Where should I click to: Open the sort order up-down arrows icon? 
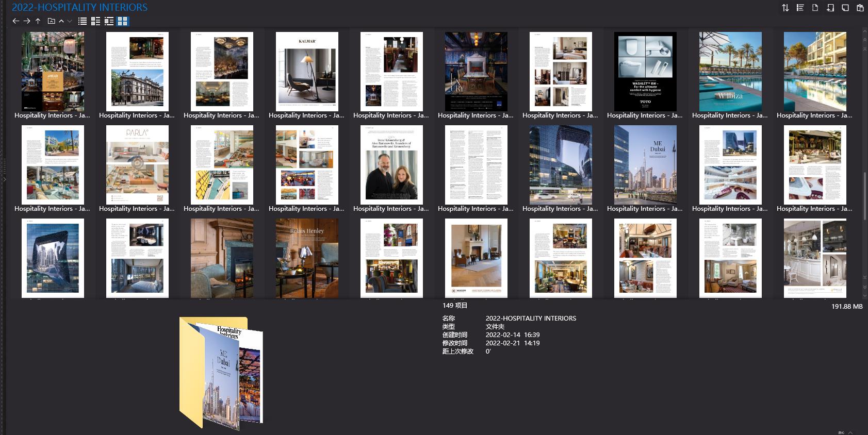[785, 8]
